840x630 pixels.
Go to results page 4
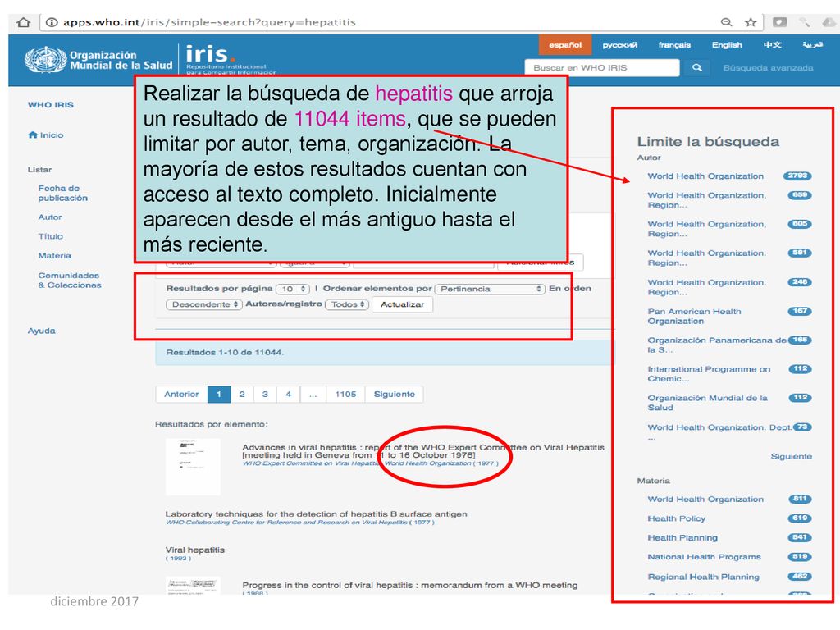tap(288, 395)
